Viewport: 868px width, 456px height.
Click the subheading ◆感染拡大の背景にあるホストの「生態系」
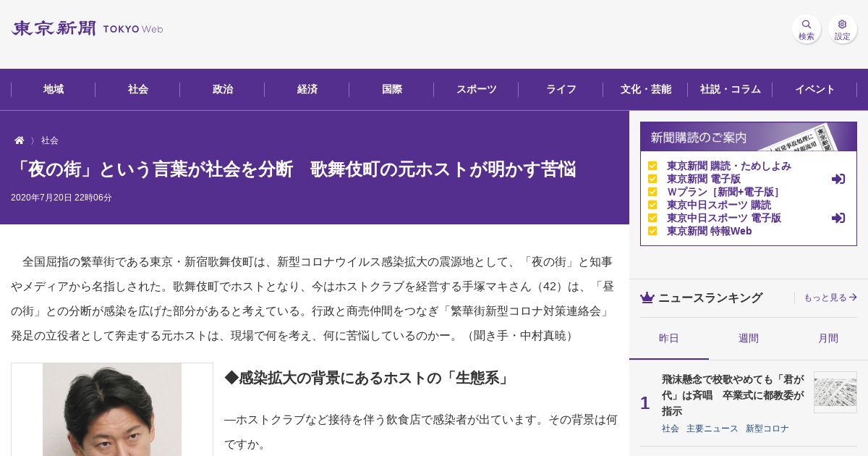369,378
